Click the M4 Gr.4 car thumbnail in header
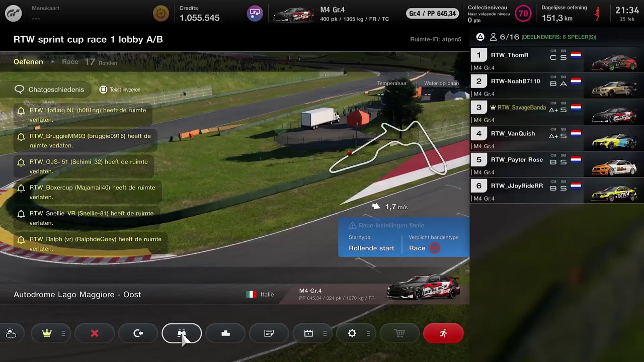The width and height of the screenshot is (644, 362). pyautogui.click(x=293, y=14)
